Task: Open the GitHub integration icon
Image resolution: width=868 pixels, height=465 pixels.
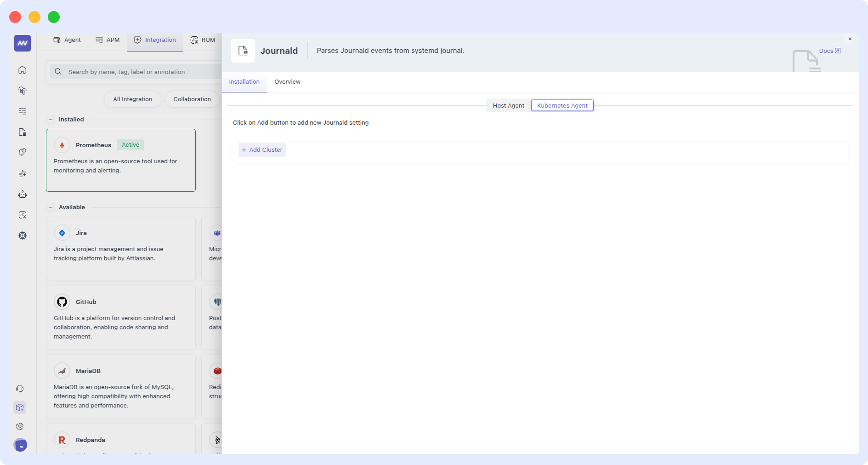Action: 62,302
